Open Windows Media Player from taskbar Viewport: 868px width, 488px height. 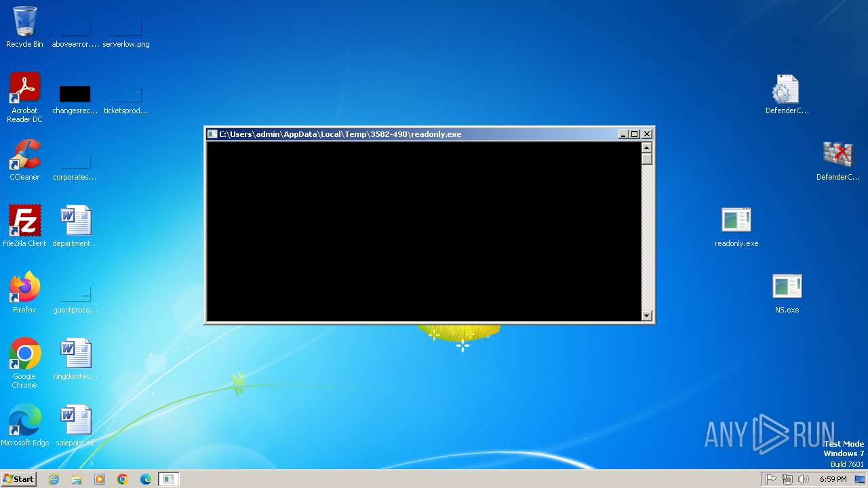pos(100,479)
